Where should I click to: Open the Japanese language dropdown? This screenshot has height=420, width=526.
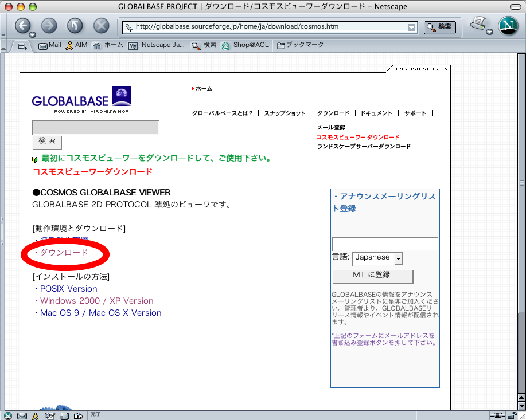pyautogui.click(x=378, y=258)
